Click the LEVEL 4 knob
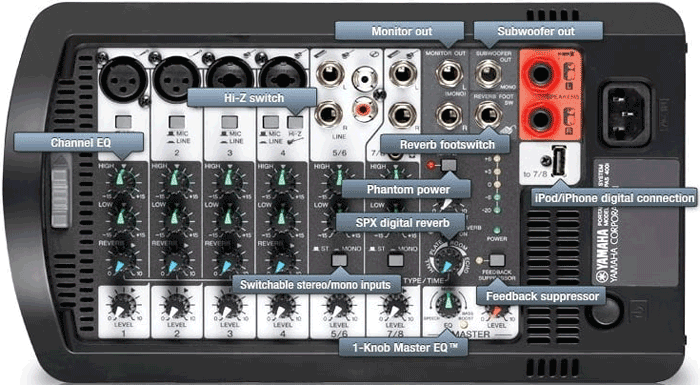Viewport: 700px width, 385px height. point(283,306)
